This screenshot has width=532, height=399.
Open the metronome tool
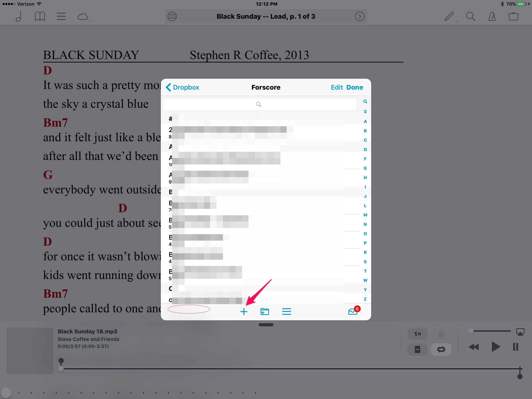492,17
